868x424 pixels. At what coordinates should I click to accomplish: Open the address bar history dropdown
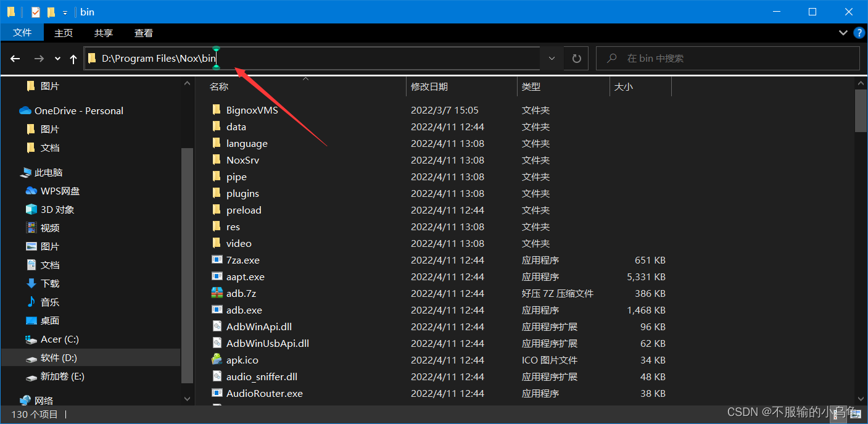pos(552,59)
